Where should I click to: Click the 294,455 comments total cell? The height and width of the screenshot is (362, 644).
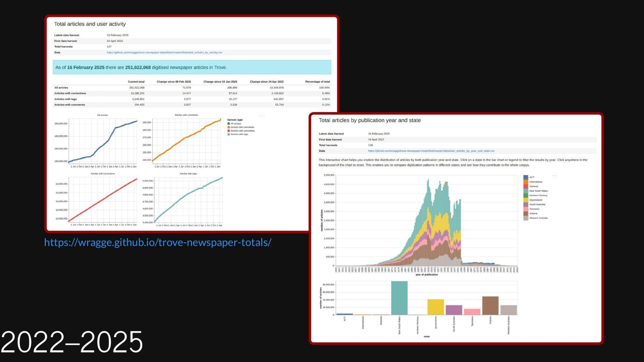click(x=139, y=105)
